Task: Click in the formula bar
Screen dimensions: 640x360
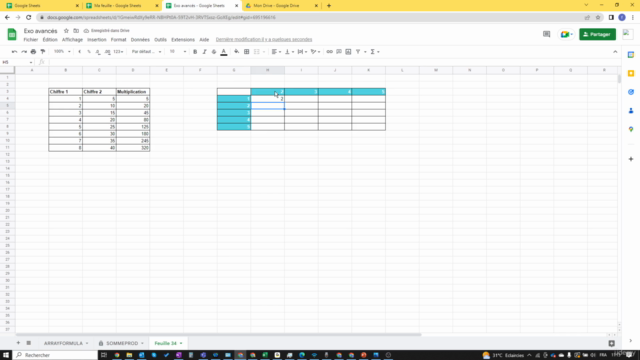Action: (x=333, y=62)
